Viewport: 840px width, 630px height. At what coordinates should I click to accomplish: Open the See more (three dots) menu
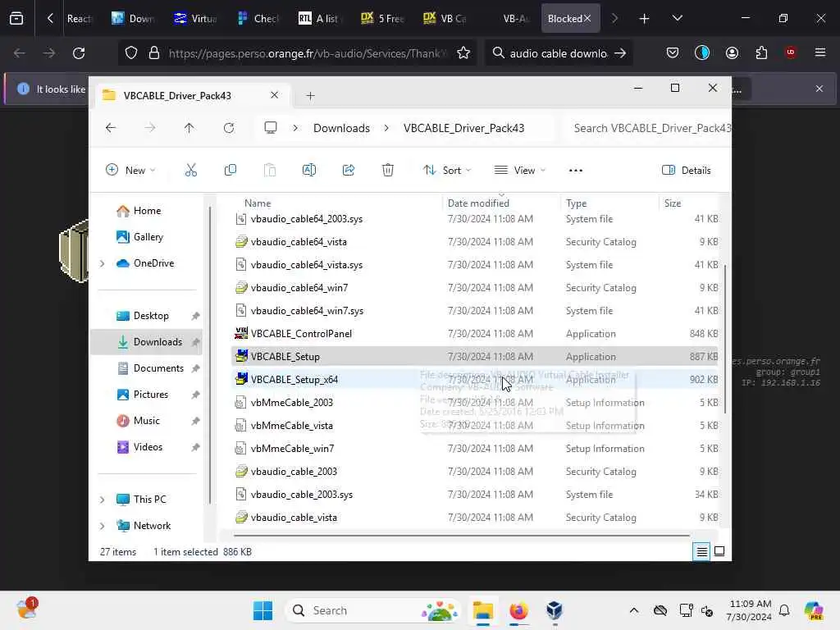(575, 171)
